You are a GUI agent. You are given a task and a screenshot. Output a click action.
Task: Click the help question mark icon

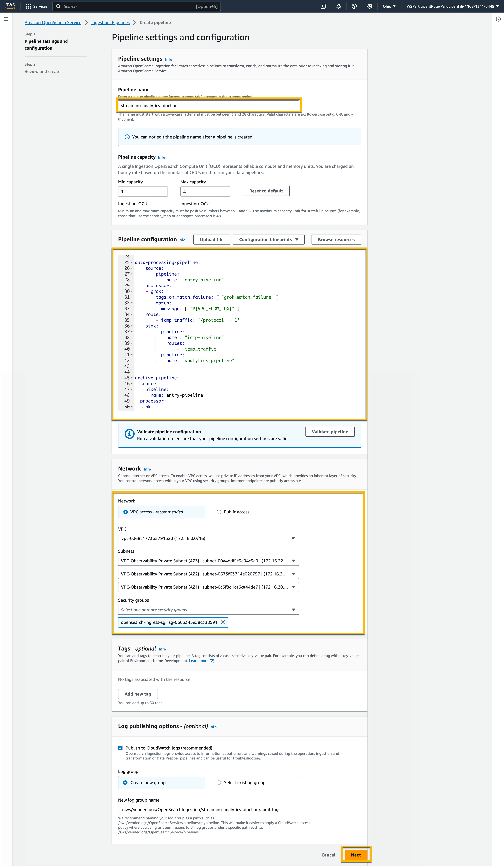[x=354, y=6]
